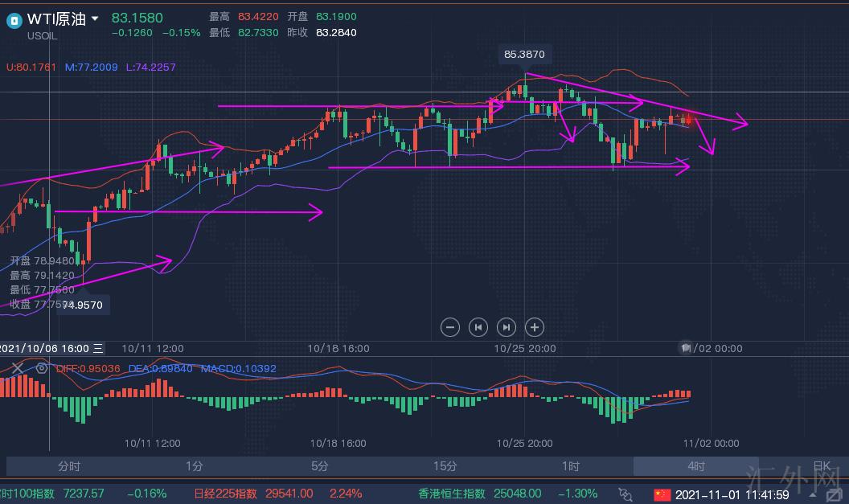Click the China flag icon in status bar
Image resolution: width=849 pixels, height=504 pixels.
coord(662,494)
